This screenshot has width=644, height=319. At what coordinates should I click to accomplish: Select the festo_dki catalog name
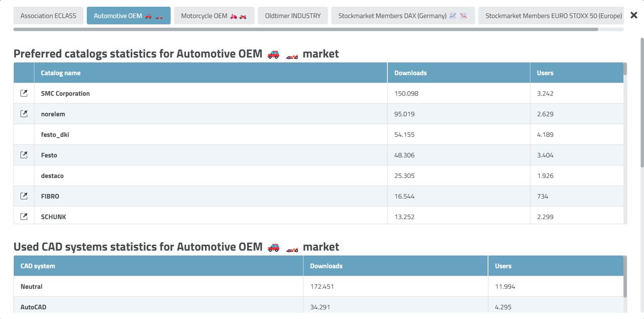tap(55, 134)
